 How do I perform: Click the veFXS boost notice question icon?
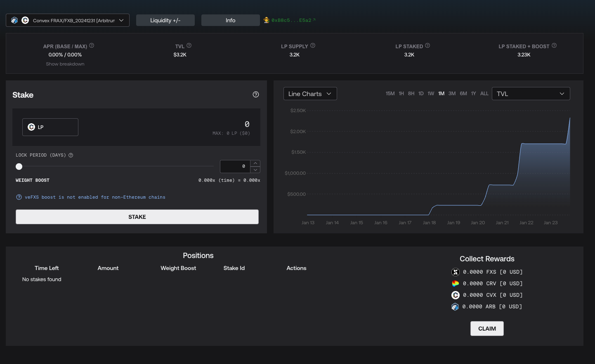click(19, 197)
